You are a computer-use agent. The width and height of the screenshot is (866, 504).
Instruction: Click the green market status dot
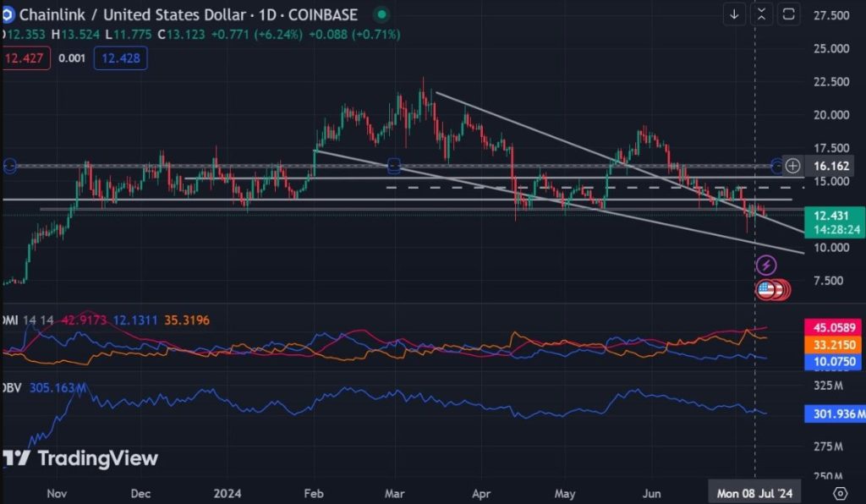coord(381,14)
